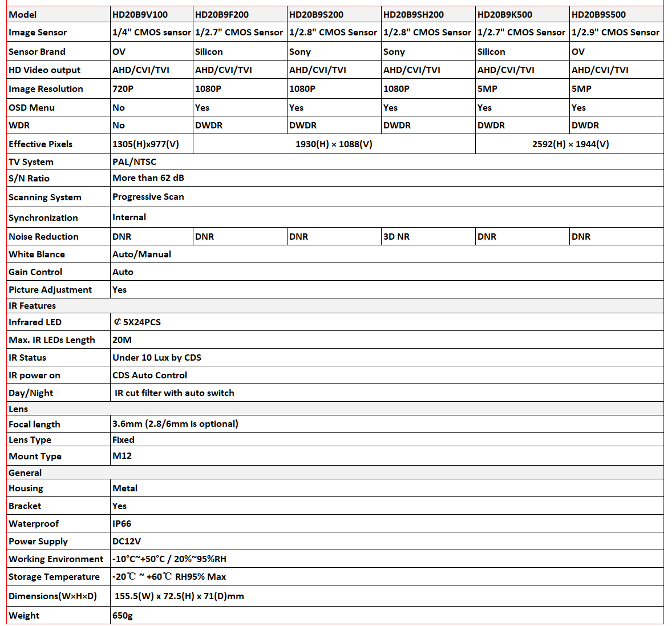Click the 1/4" CMOS sensor cell
The width and height of the screenshot is (672, 626).
click(152, 33)
